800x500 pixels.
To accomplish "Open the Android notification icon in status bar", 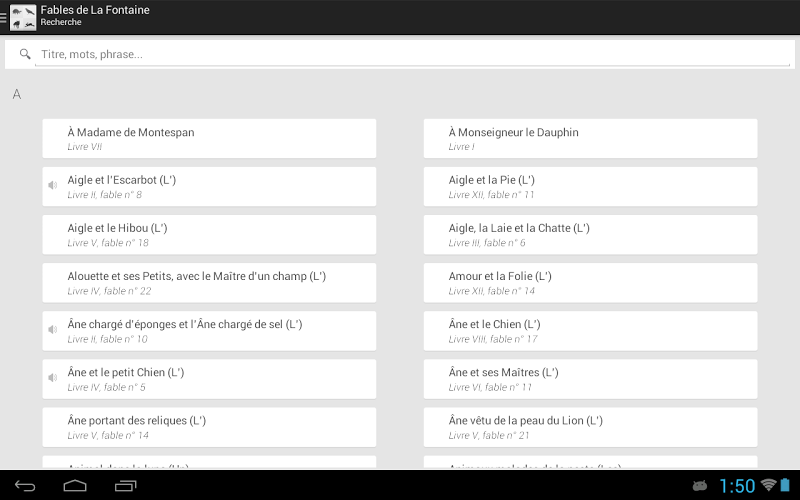I will coord(700,486).
